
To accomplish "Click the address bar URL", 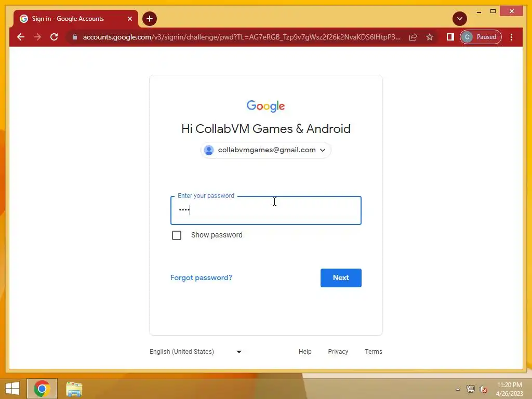I will coord(241,37).
